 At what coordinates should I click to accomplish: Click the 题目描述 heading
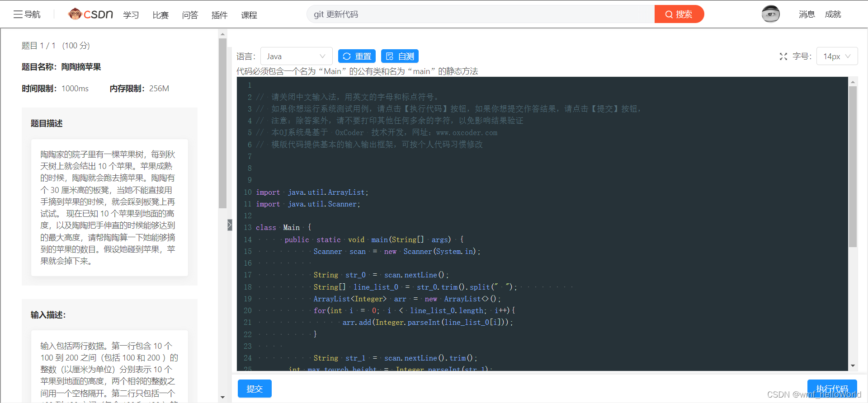(x=47, y=123)
